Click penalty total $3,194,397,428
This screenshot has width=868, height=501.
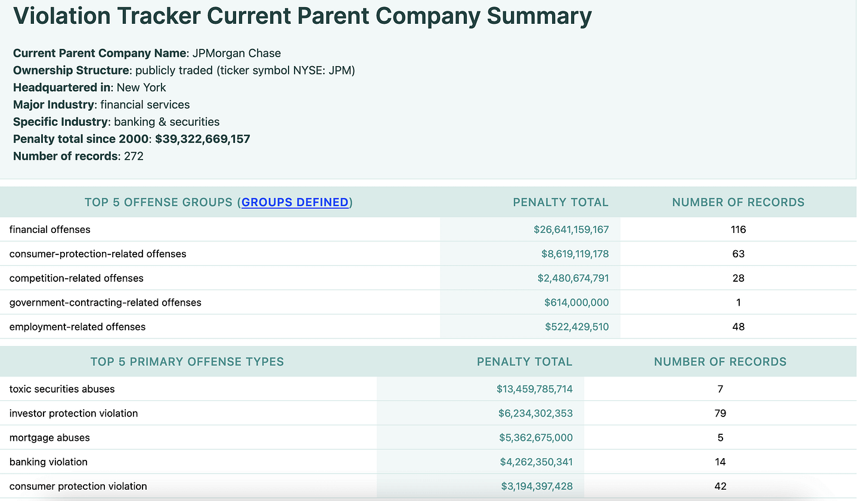tap(537, 486)
